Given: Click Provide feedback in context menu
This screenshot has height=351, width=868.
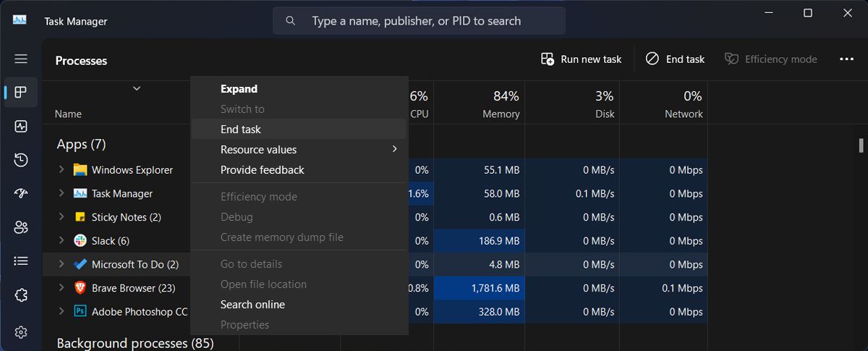Looking at the screenshot, I should (262, 170).
